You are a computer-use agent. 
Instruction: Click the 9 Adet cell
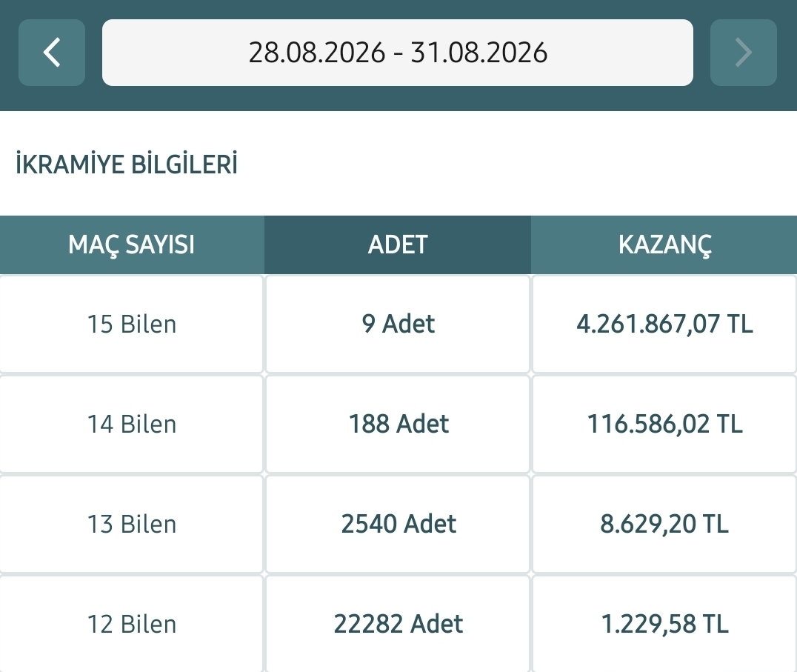coord(398,324)
